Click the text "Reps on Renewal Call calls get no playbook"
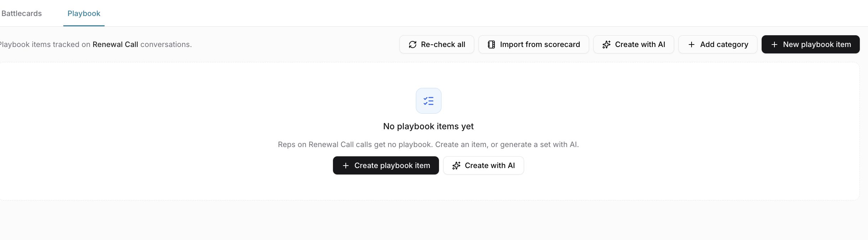 coord(355,145)
